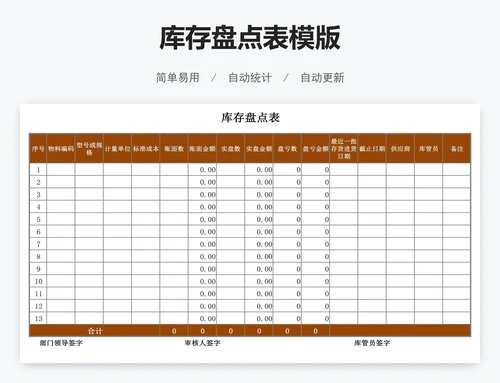The height and width of the screenshot is (383, 500).
Task: Click empty 供应商 cell in row 5
Action: click(400, 219)
